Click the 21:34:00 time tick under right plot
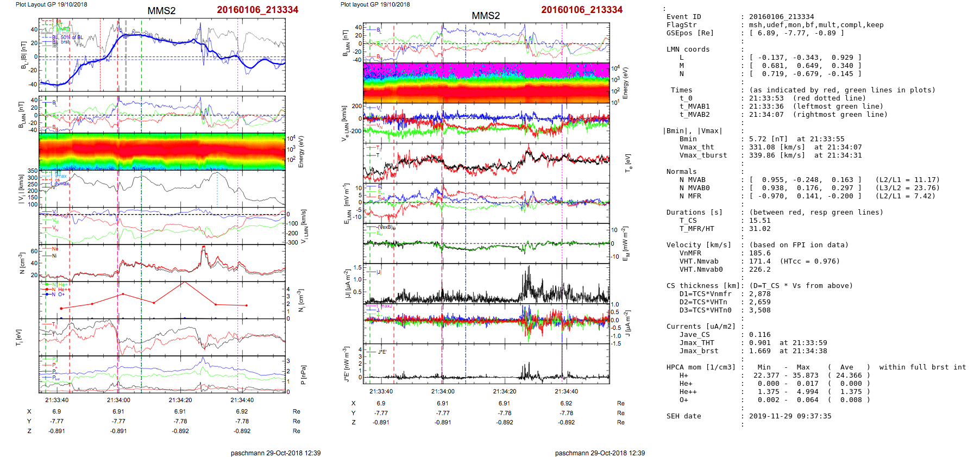 coord(443,392)
